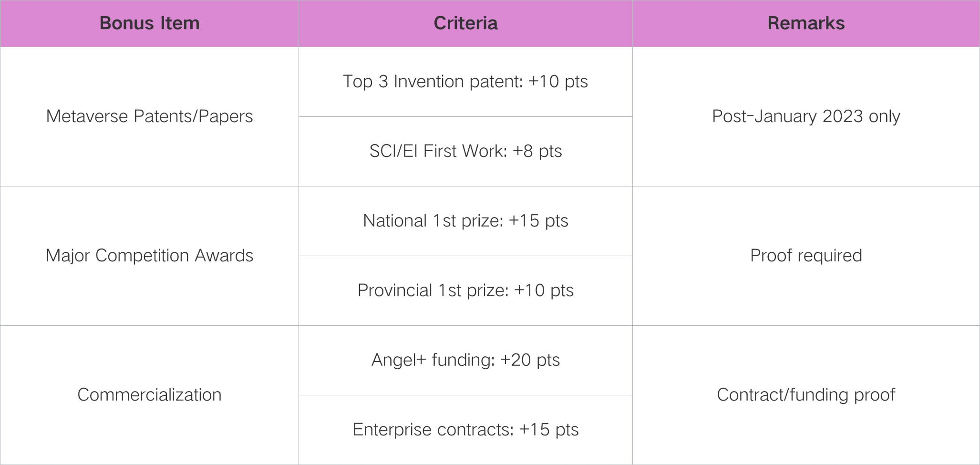Click the Top 3 Invention patent criterion
This screenshot has height=465, width=980.
click(x=465, y=82)
